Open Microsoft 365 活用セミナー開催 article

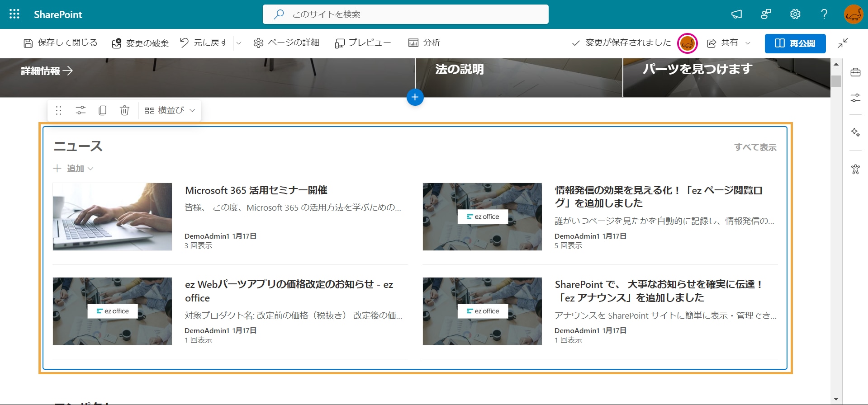(x=256, y=190)
